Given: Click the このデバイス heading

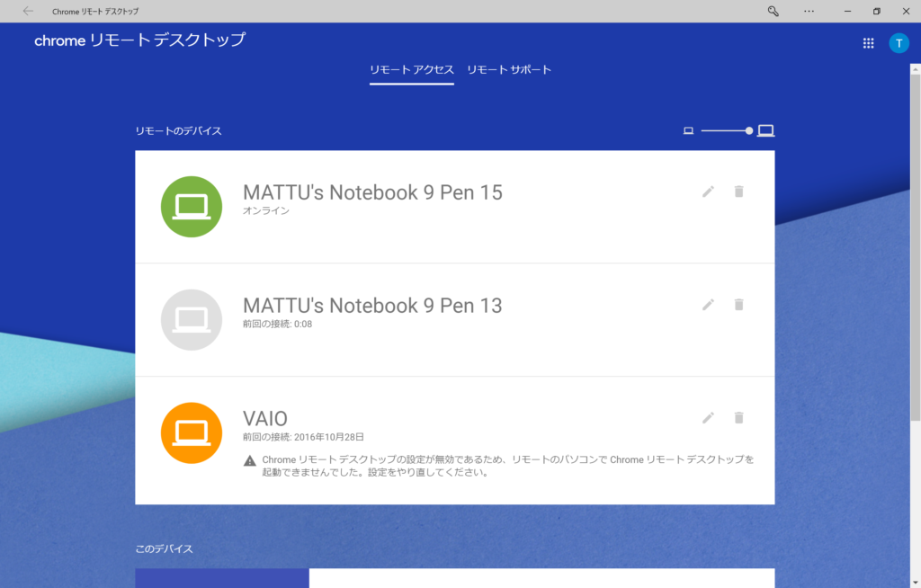Looking at the screenshot, I should click(x=164, y=548).
